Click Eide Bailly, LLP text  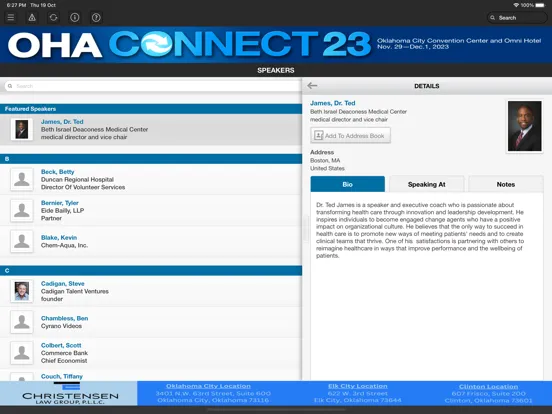62,211
